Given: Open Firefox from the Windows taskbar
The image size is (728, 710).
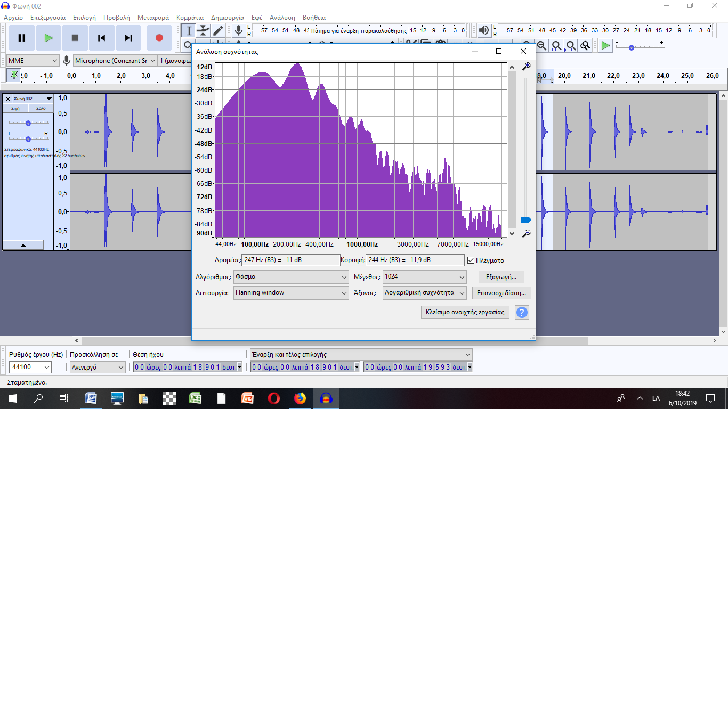Looking at the screenshot, I should coord(300,398).
